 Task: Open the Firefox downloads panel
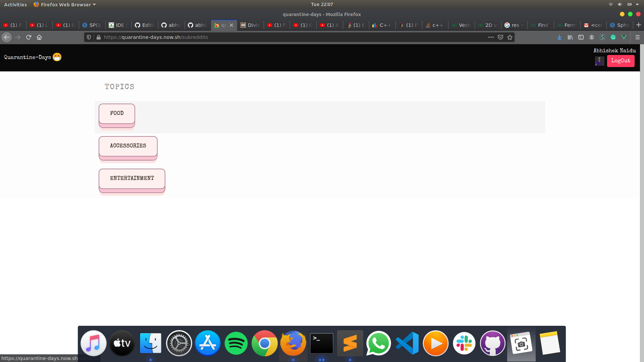559,37
